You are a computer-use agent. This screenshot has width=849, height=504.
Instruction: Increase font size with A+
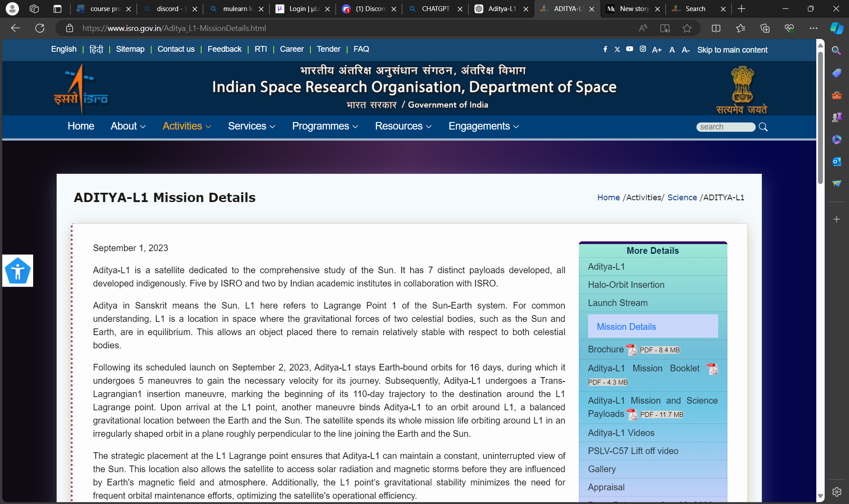657,50
